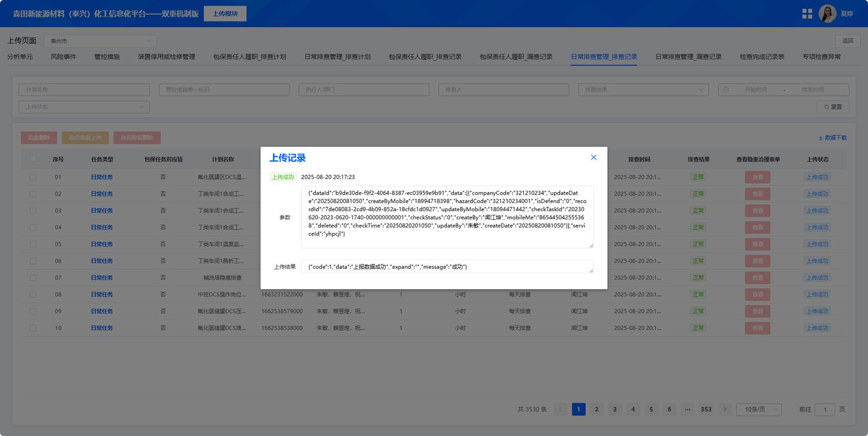868x436 pixels.
Task: Open the 10条/页 page size dropdown
Action: 759,409
